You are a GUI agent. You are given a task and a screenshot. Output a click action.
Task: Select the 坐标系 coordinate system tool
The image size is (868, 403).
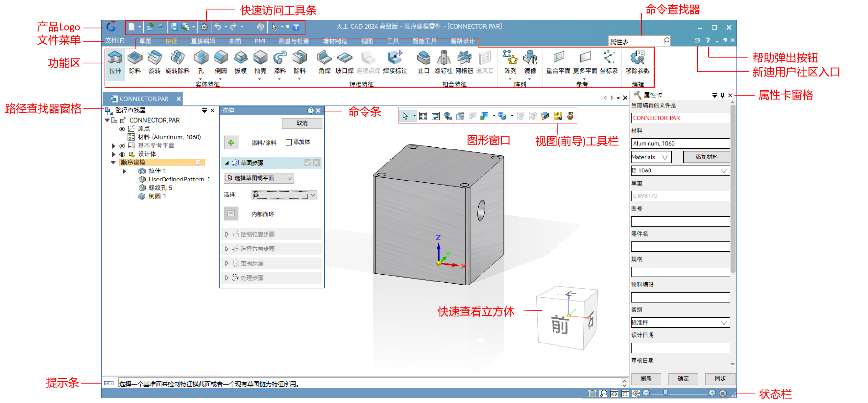click(609, 63)
